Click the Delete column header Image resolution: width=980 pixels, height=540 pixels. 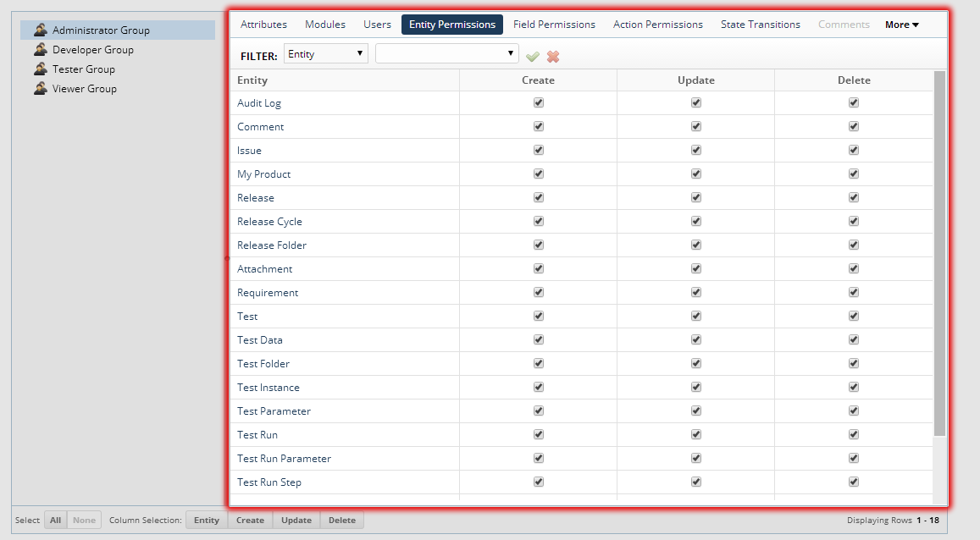[x=854, y=80]
